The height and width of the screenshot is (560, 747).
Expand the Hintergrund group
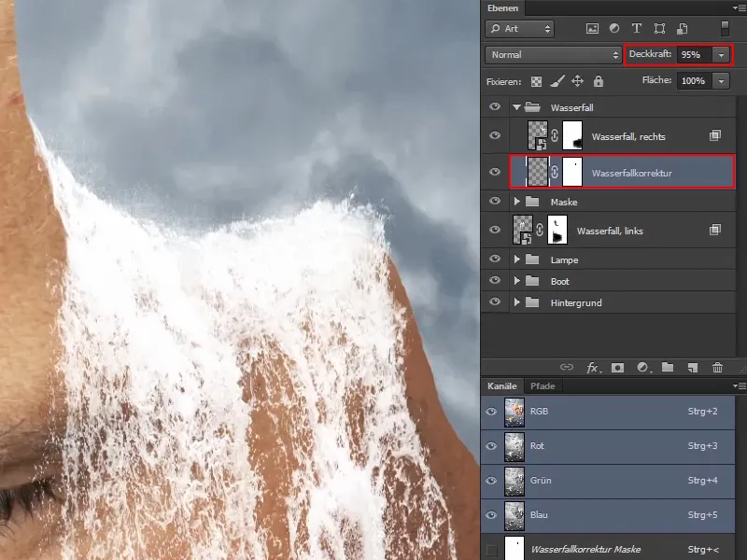pyautogui.click(x=517, y=302)
